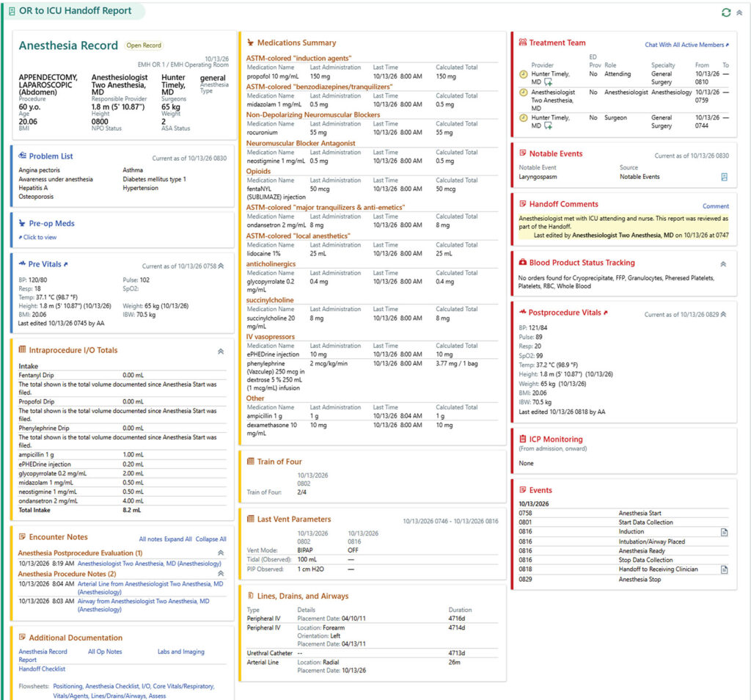This screenshot has width=751, height=700.
Task: Open the Postprocedure Vitals arrow link
Action: click(606, 313)
